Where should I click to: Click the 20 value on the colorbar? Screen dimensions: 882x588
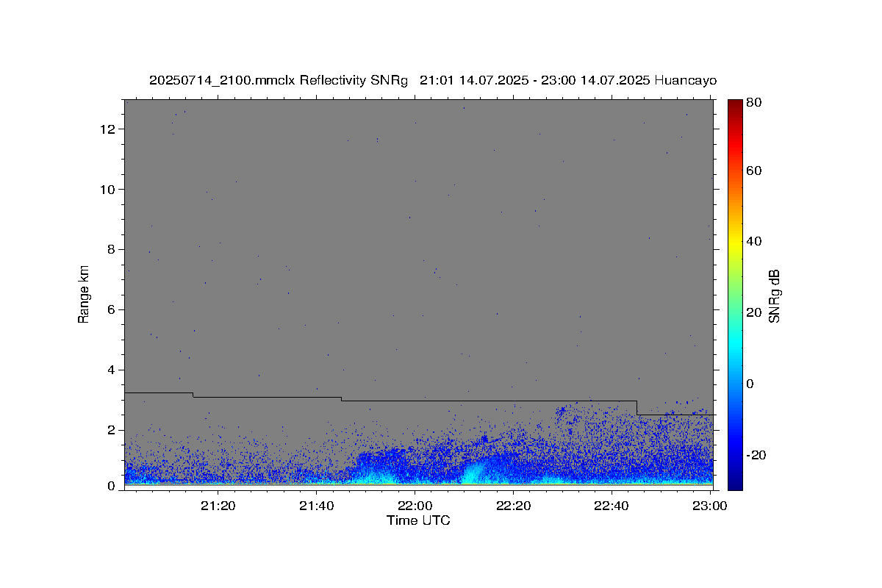[753, 313]
